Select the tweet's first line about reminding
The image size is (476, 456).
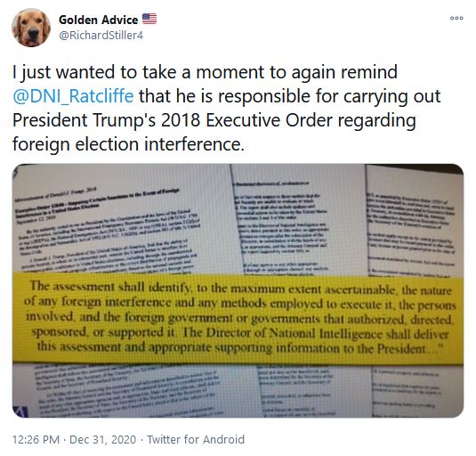point(205,72)
